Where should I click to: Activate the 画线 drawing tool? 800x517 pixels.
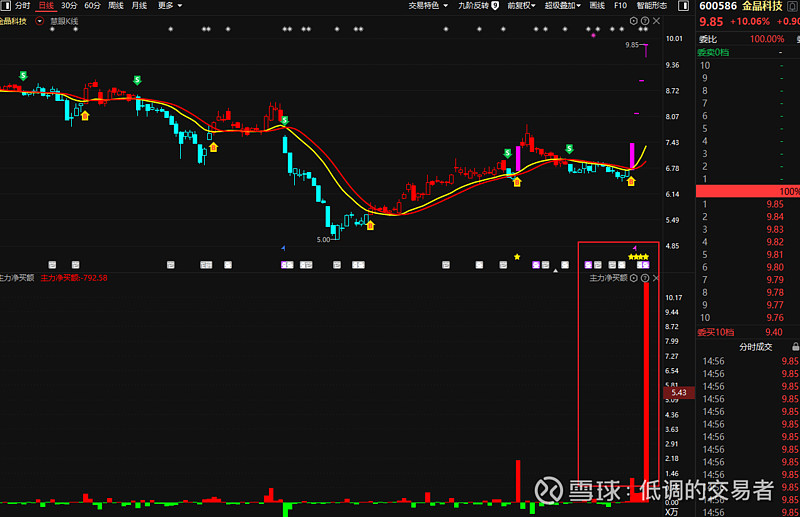point(597,6)
